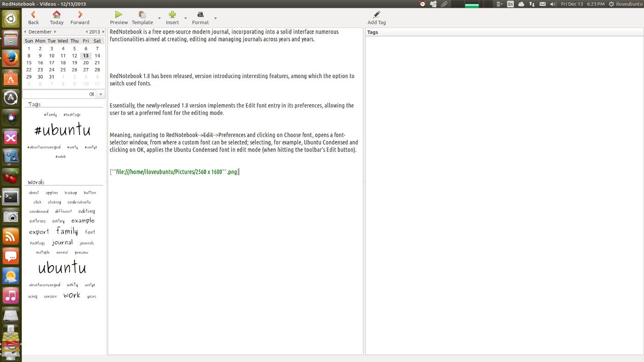Click the #ubuntu tag in the tag cloud

63,130
